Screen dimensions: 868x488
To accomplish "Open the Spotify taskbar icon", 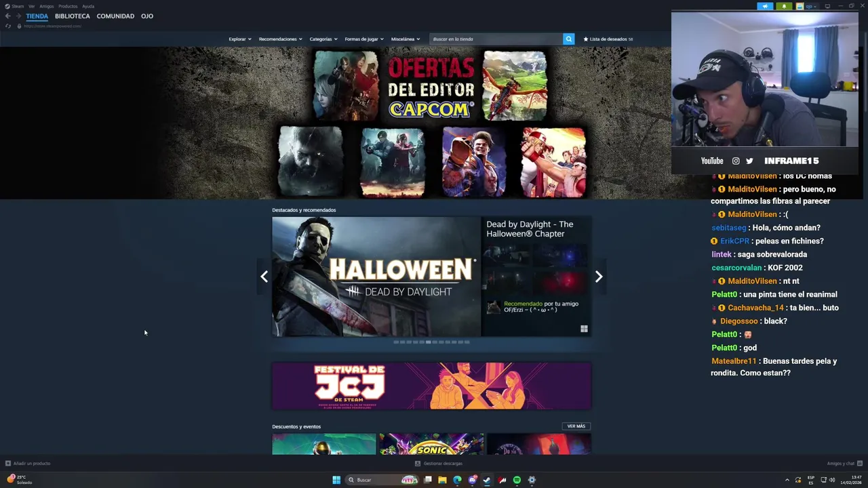I will 517,480.
